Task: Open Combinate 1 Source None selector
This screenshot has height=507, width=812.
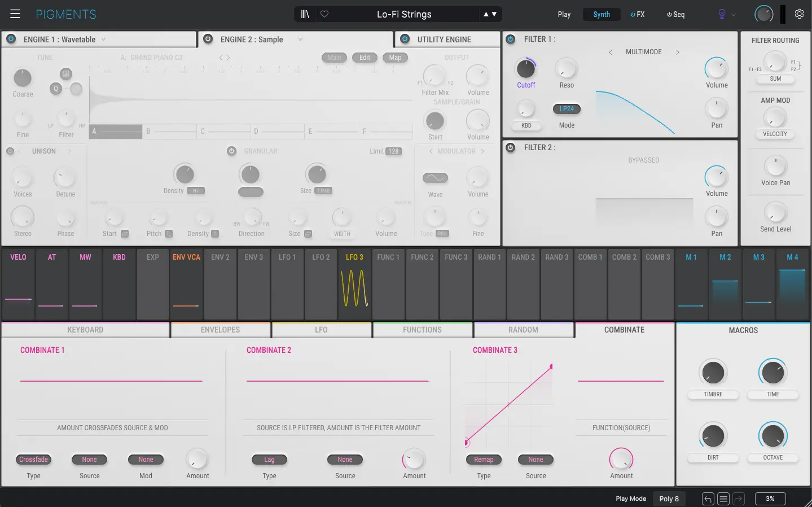Action: tap(89, 460)
